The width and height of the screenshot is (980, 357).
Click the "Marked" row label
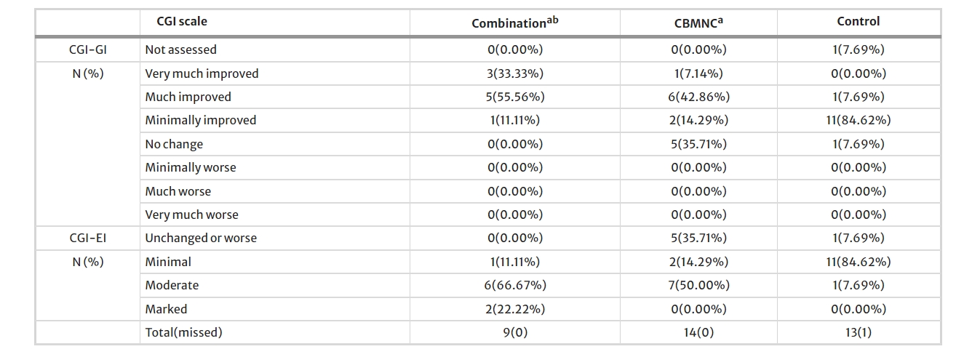(166, 308)
